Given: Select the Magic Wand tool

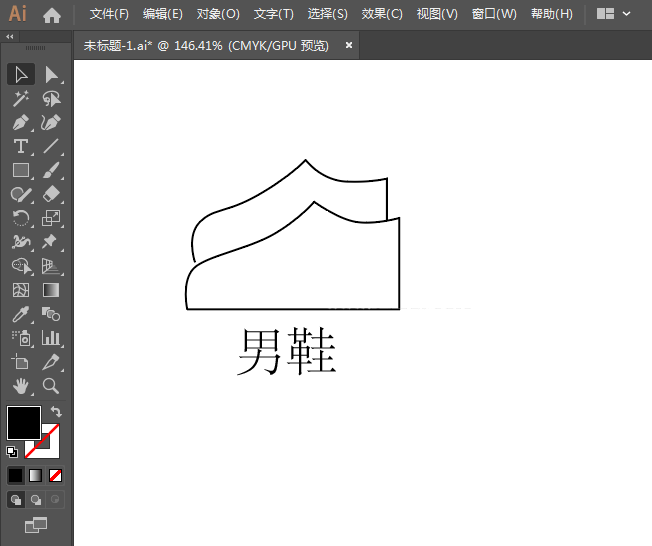Looking at the screenshot, I should (21, 99).
